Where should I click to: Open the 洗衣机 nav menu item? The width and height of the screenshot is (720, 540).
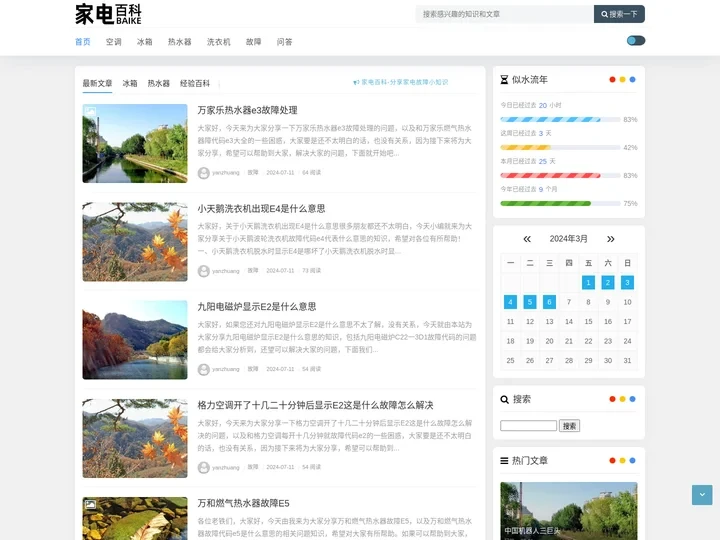point(218,42)
